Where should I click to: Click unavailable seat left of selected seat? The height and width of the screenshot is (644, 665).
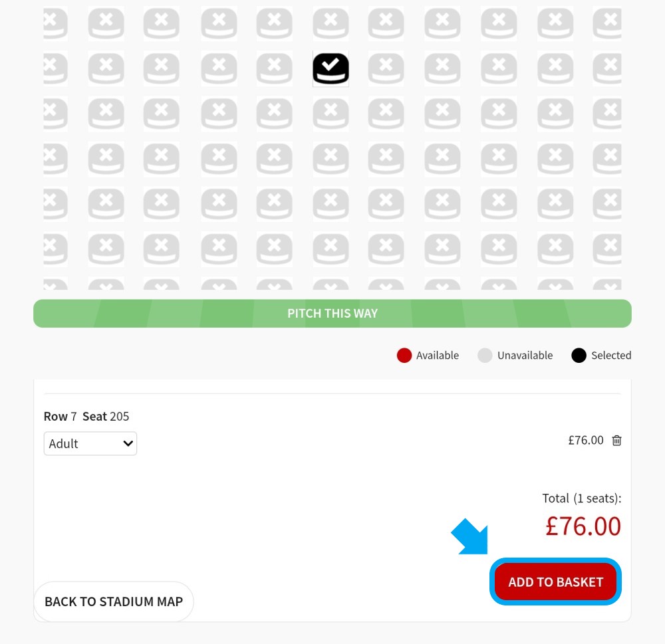(x=275, y=68)
